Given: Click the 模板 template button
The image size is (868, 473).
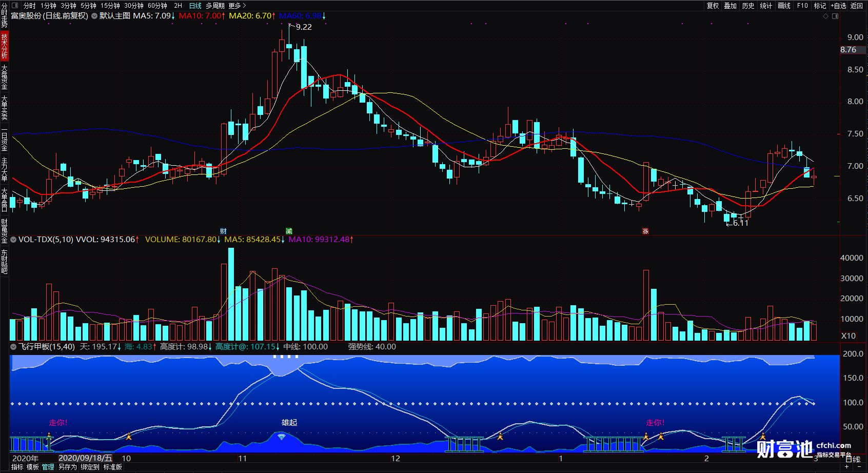Looking at the screenshot, I should click(33, 467).
